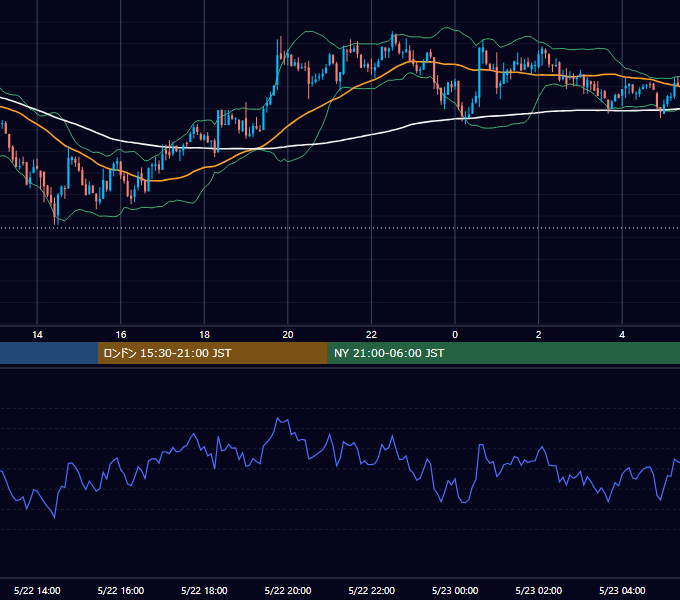Click the 22 hour label on price axis
Screen dimensions: 680x600
(371, 335)
